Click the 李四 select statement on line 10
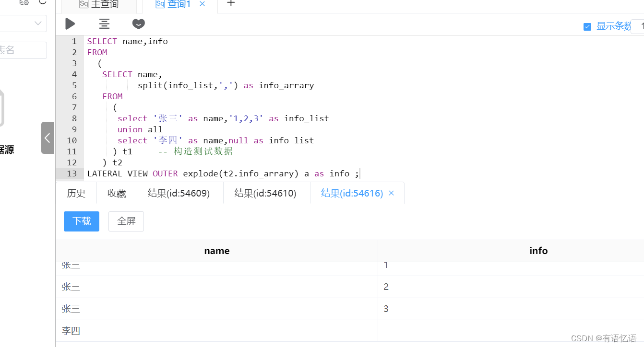The height and width of the screenshot is (347, 644). click(216, 140)
